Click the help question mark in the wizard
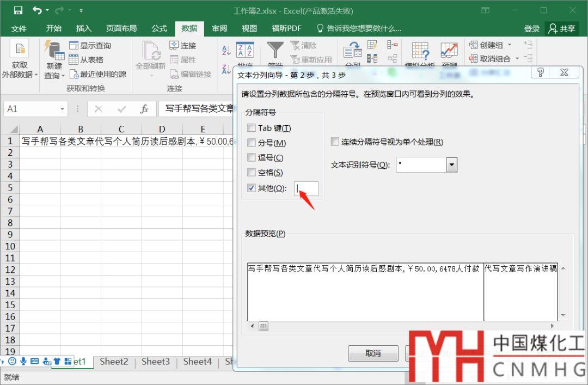 pyautogui.click(x=541, y=72)
